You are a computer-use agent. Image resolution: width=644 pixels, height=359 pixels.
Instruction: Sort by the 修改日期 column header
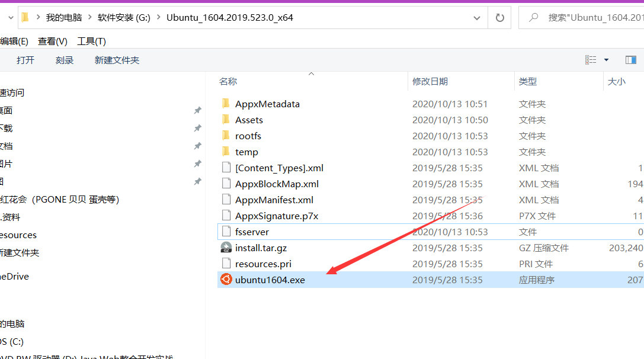point(430,81)
